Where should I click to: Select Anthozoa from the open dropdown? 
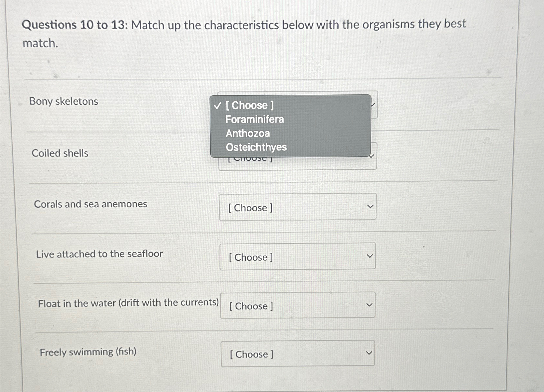point(248,133)
